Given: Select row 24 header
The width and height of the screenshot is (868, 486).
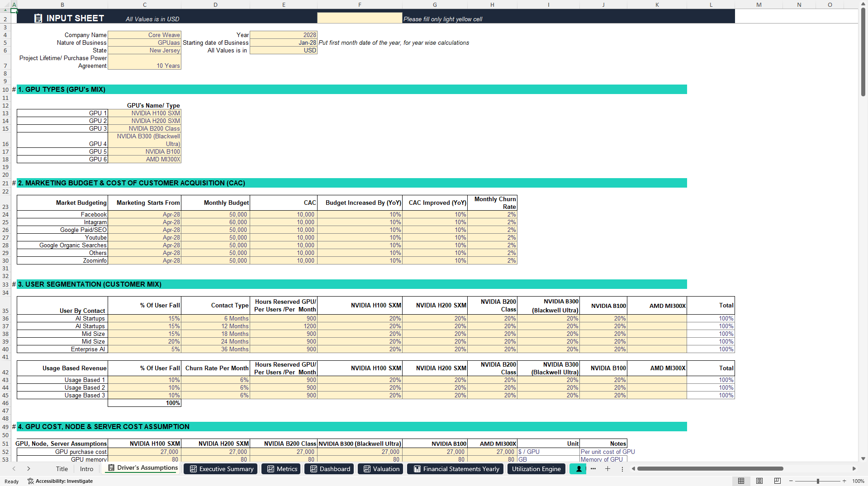Looking at the screenshot, I should tap(5, 214).
